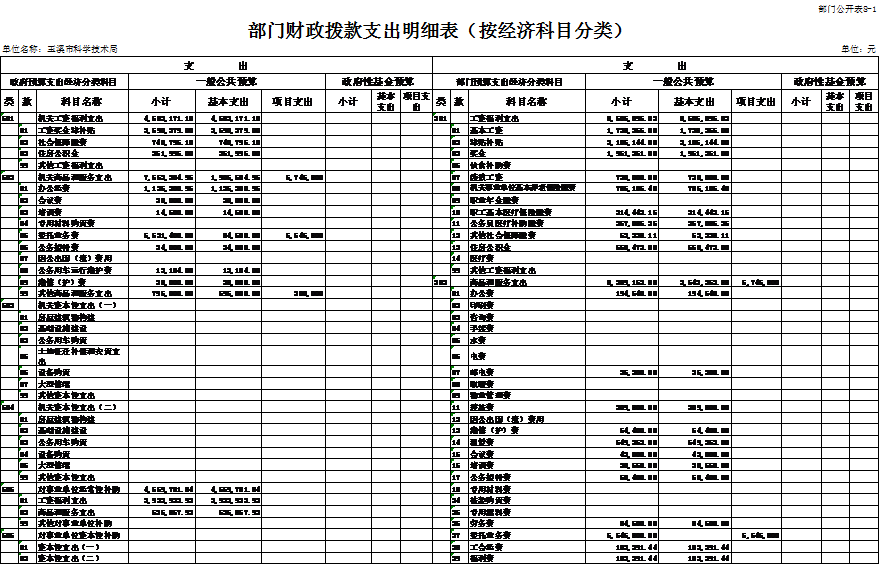
Task: Select first 合计 header in right table
Action: pyautogui.click(x=621, y=101)
